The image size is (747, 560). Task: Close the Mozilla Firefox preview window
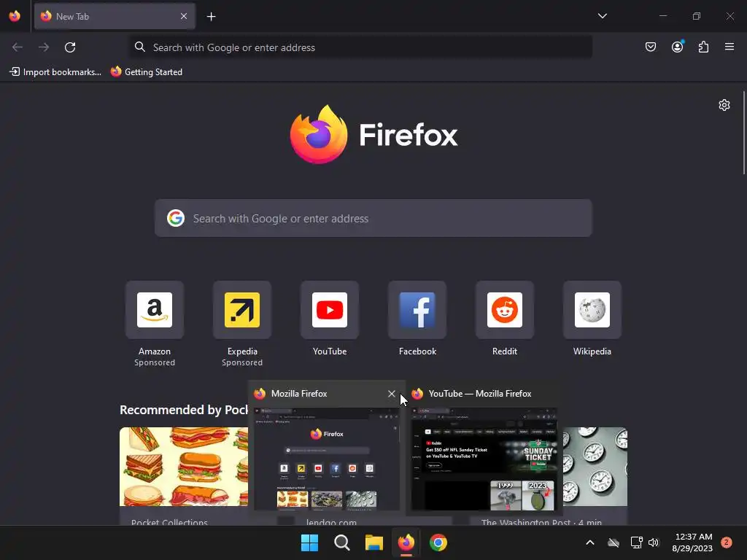coord(392,394)
